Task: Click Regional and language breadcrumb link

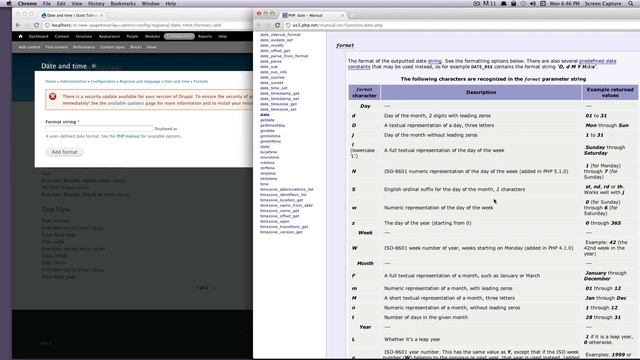Action: 140,82
